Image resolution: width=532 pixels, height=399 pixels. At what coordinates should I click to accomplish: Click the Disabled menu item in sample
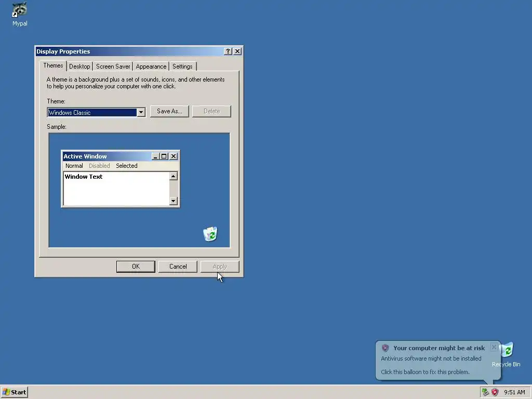click(99, 166)
